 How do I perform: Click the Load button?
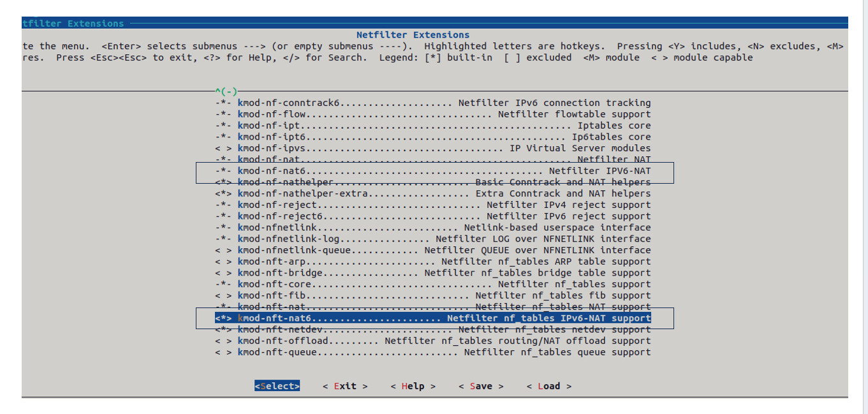[548, 386]
